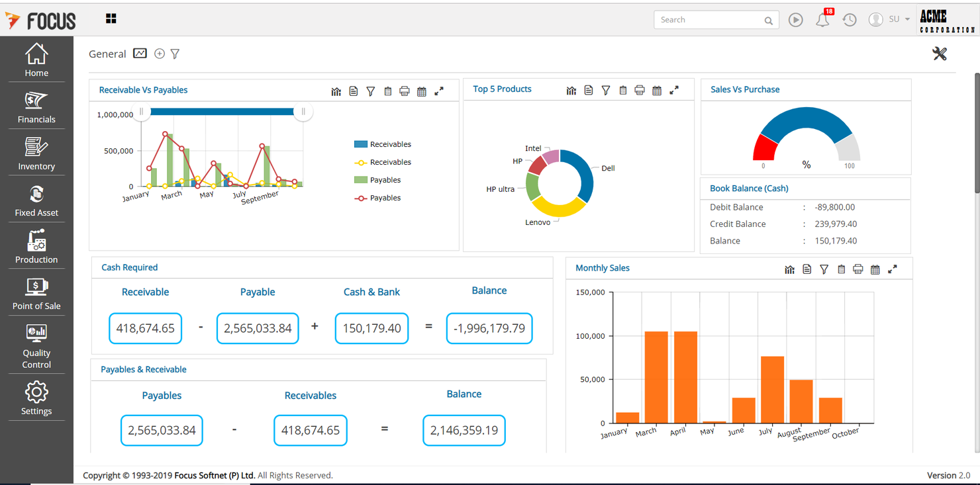The width and height of the screenshot is (980, 485).
Task: Select the chart type icon on Receivable Vs Payables
Action: 336,91
